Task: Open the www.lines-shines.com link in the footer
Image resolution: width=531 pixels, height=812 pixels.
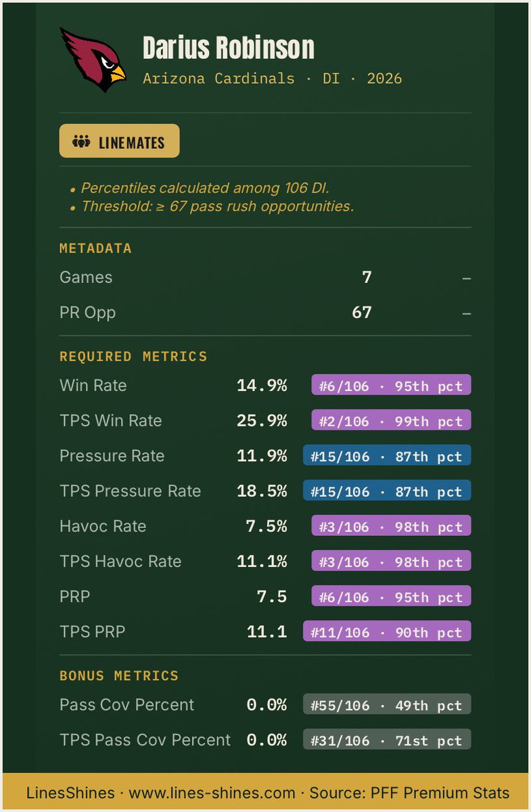Action: pos(212,793)
